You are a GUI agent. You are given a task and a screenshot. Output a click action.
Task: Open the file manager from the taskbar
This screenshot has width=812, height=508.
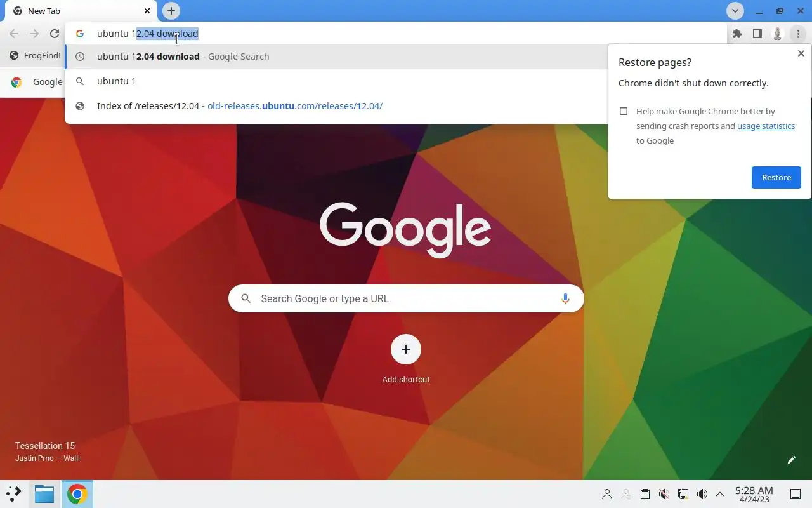[44, 494]
